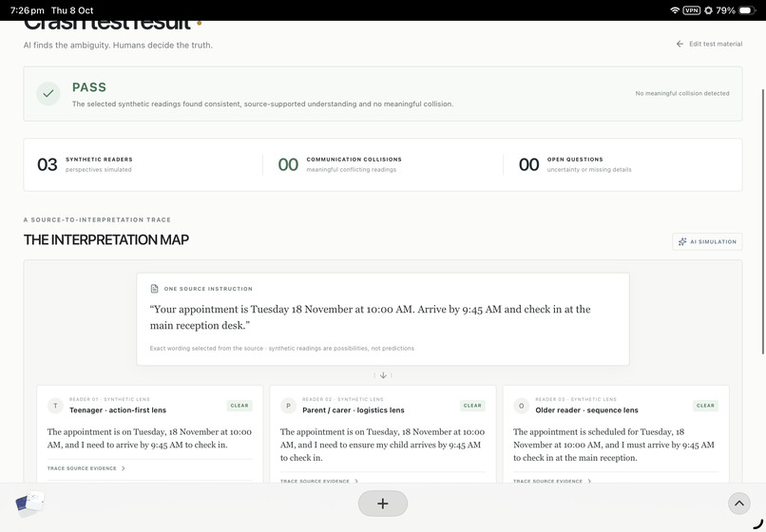Click the 00 Communication Collisions stat

click(x=340, y=164)
